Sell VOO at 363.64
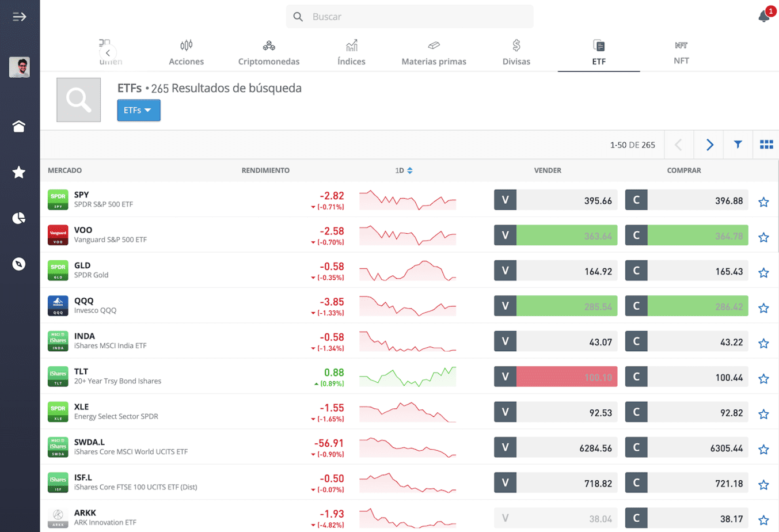 point(556,235)
